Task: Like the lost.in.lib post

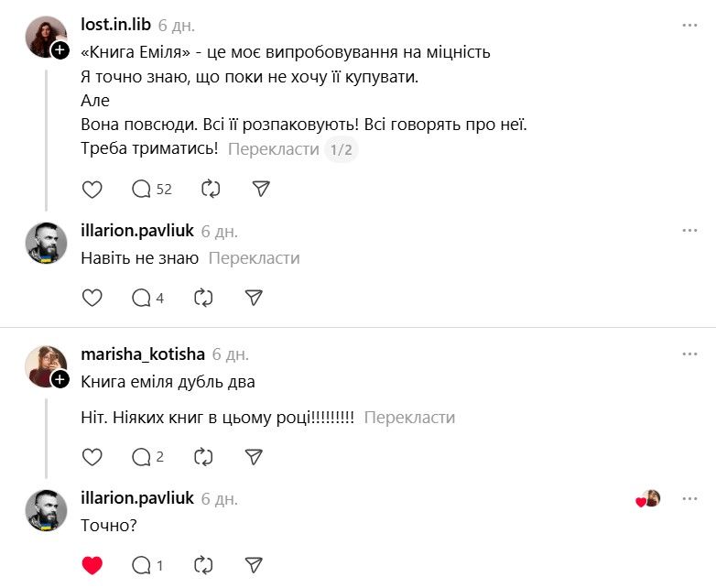Action: coord(92,189)
